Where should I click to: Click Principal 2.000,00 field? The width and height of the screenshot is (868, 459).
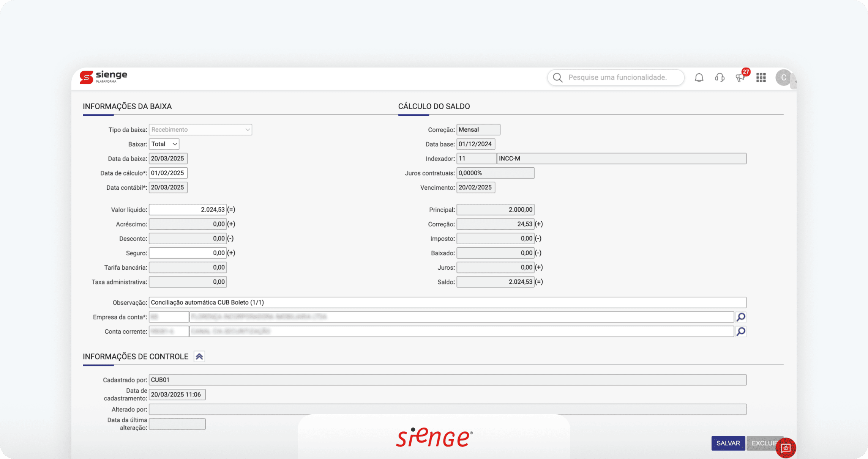(495, 209)
